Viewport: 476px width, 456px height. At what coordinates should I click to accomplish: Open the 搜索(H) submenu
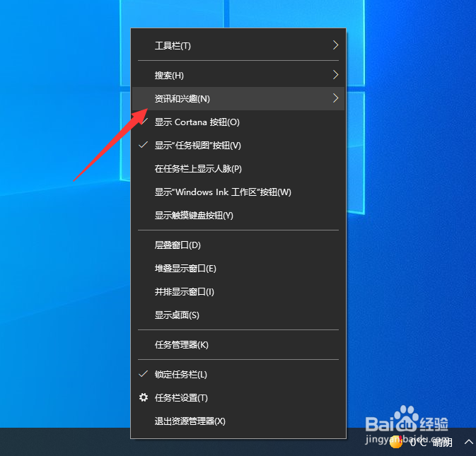(x=238, y=75)
